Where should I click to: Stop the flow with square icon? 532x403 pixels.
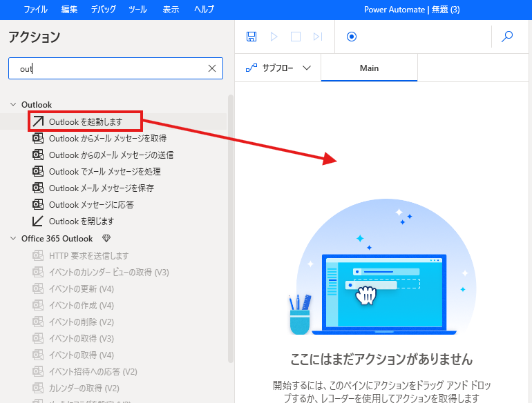[296, 37]
